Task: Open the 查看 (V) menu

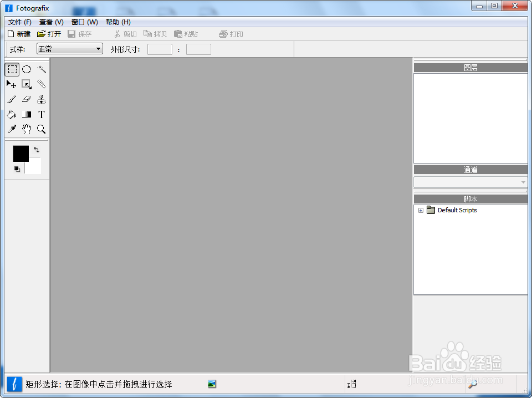Action: coord(51,22)
